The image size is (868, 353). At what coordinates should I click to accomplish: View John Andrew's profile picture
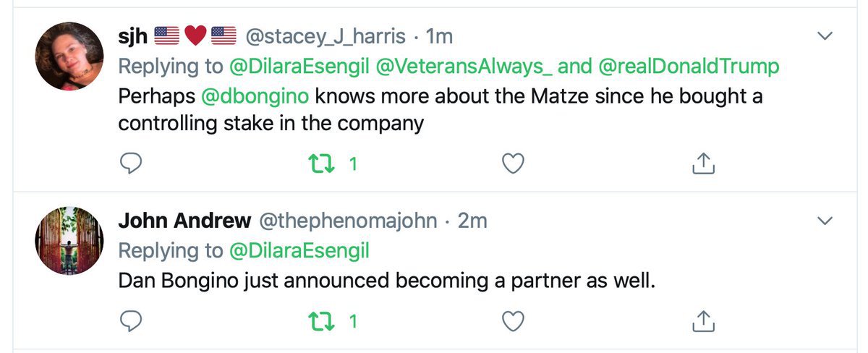point(70,240)
